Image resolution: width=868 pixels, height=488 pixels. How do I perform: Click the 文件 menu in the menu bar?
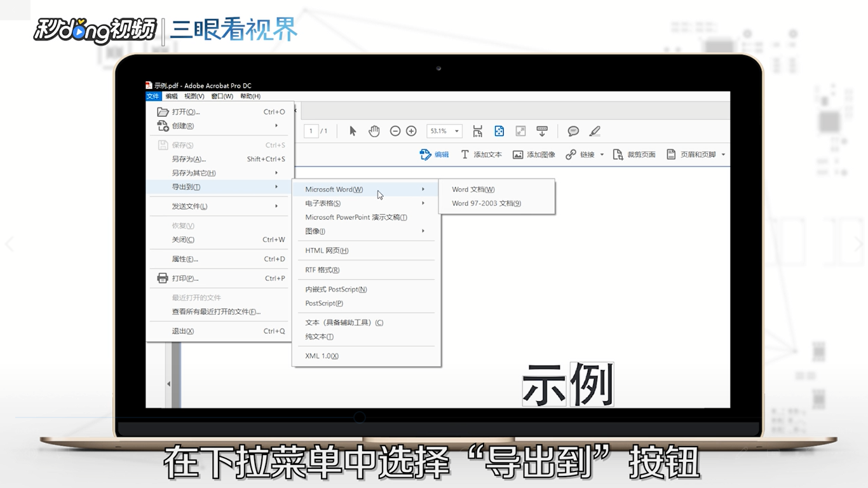153,96
